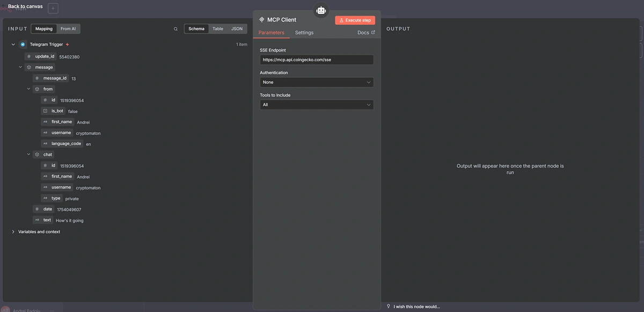Screen dimensions: 644x312
Task: Open the Authentication dropdown
Action: coord(317,82)
